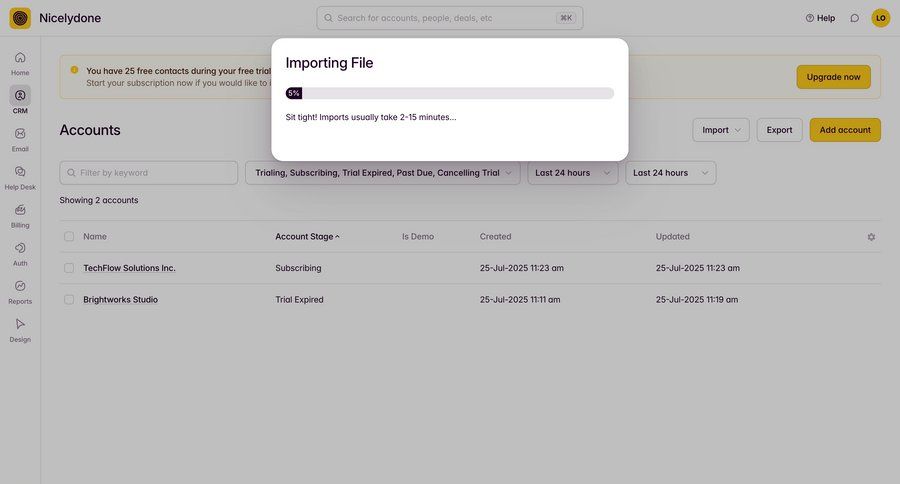
Task: Click the search magnifier icon in top bar
Action: click(328, 18)
